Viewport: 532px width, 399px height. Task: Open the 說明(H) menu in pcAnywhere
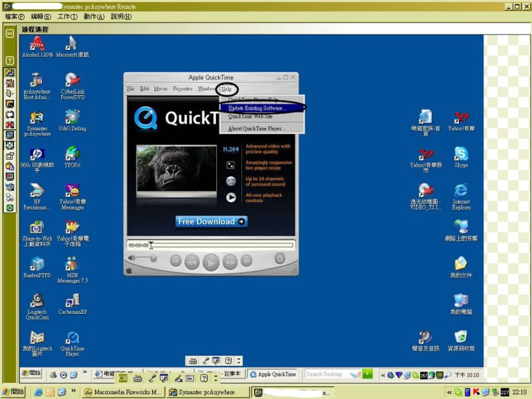point(121,17)
